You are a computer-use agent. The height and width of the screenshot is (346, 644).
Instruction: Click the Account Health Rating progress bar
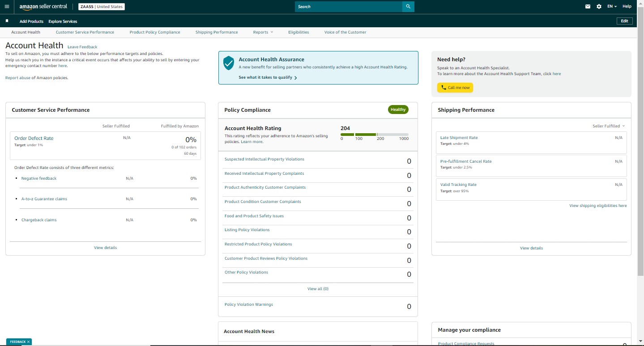[375, 135]
